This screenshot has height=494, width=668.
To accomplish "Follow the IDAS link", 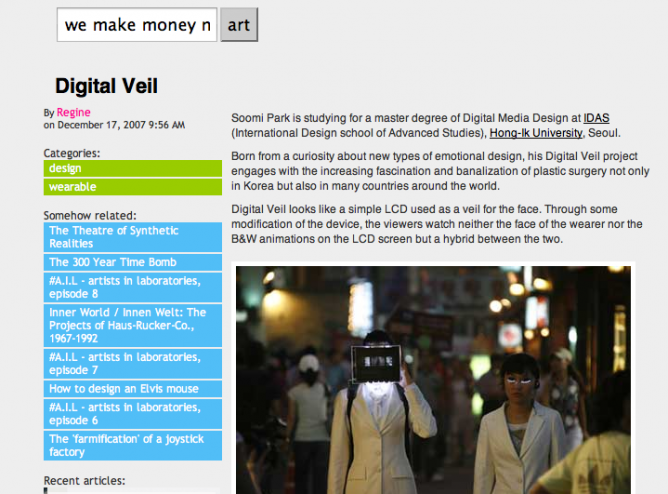I will click(x=596, y=118).
